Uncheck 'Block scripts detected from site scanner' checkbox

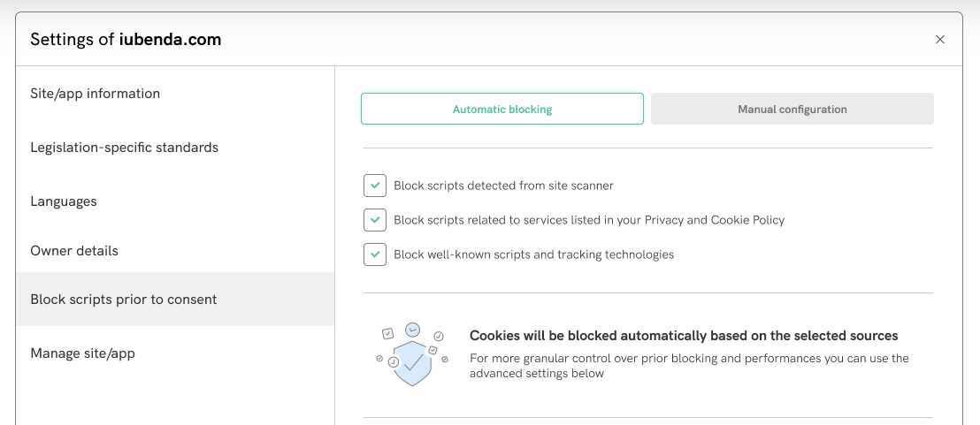click(375, 186)
